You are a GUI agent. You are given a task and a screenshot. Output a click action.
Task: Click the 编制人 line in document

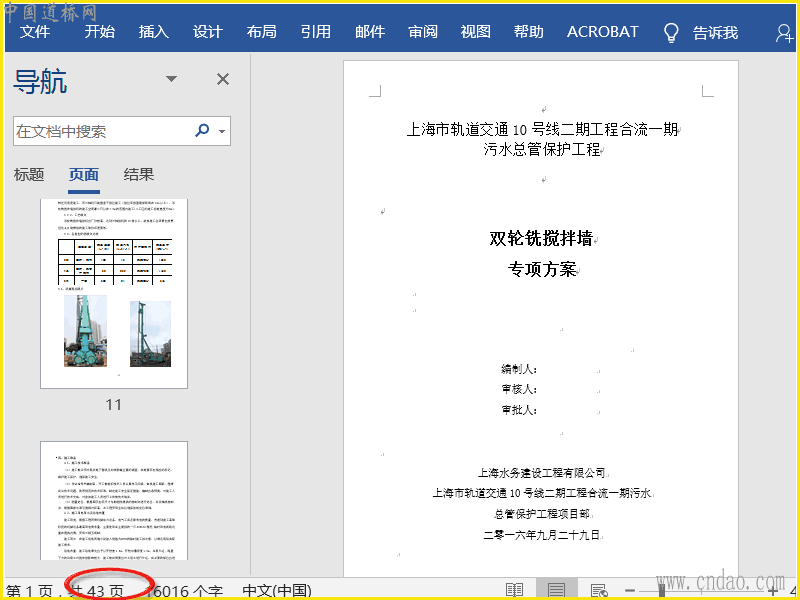click(x=519, y=368)
